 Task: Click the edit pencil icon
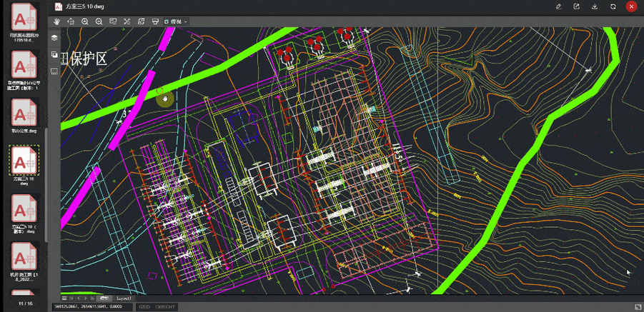(x=558, y=6)
